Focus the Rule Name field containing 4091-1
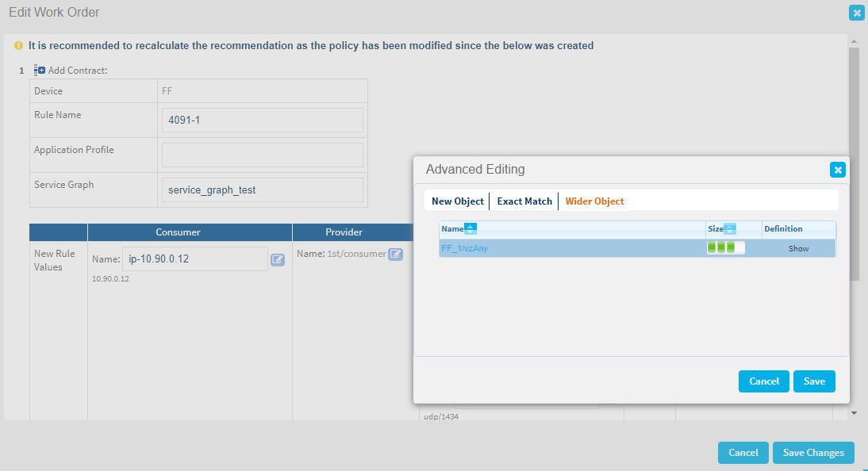The image size is (868, 471). [262, 121]
